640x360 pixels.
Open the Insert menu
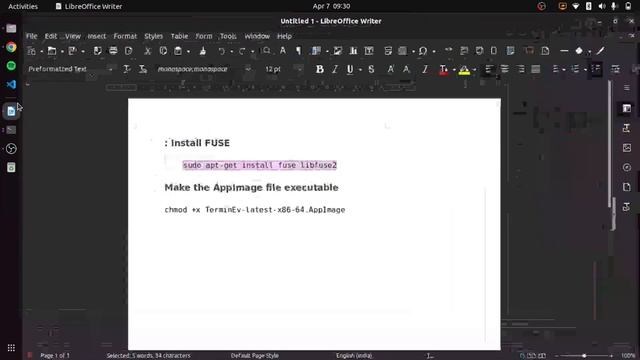[96, 36]
